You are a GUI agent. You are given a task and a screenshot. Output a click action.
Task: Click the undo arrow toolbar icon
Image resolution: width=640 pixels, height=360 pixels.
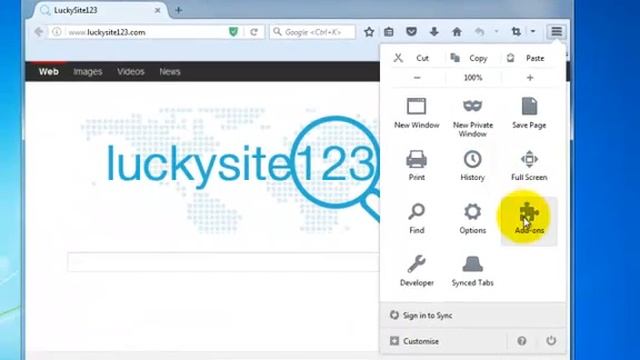[x=480, y=32]
